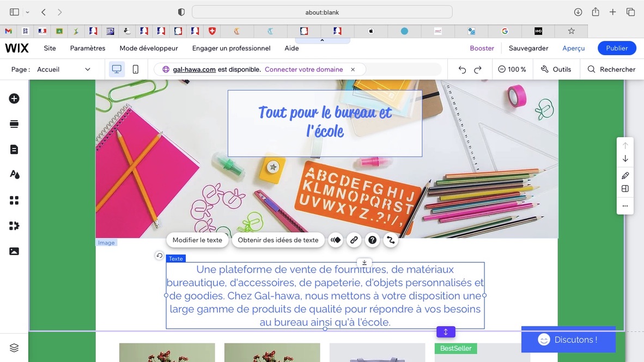644x362 pixels.
Task: Click the gal-hawa.com domain link
Action: [194, 69]
